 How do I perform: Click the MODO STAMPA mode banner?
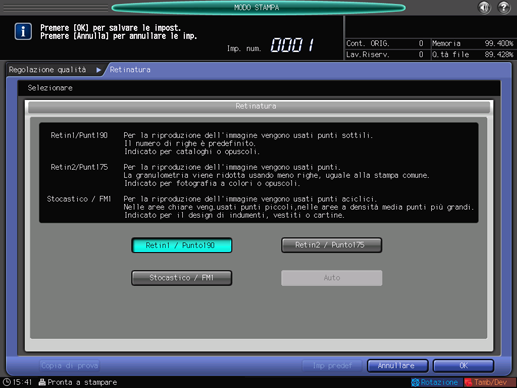[258, 7]
